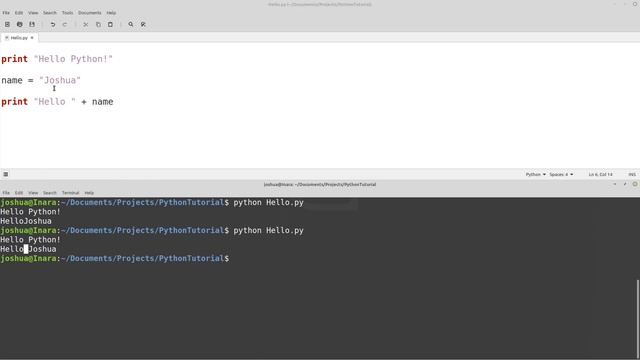Click the first python Hello.py command
640x360 pixels.
tap(269, 202)
